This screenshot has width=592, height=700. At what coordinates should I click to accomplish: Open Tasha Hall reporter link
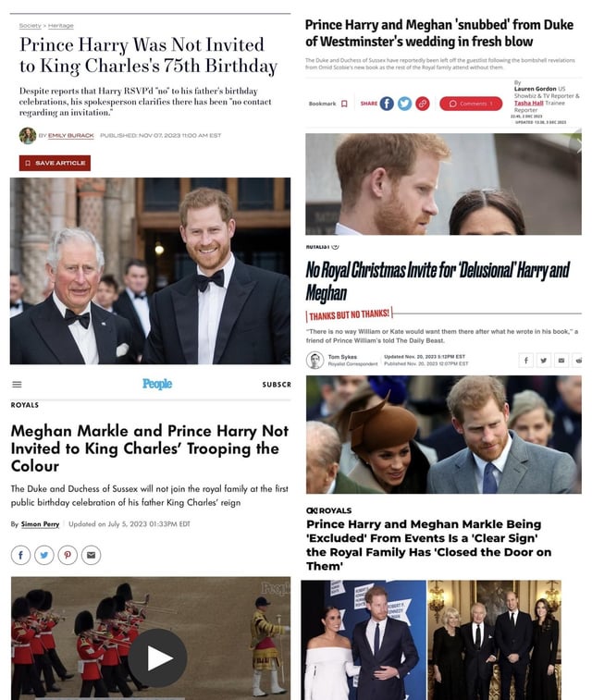528,103
